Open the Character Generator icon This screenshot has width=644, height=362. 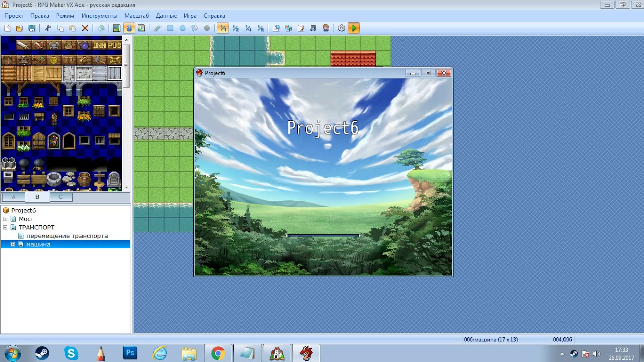326,28
